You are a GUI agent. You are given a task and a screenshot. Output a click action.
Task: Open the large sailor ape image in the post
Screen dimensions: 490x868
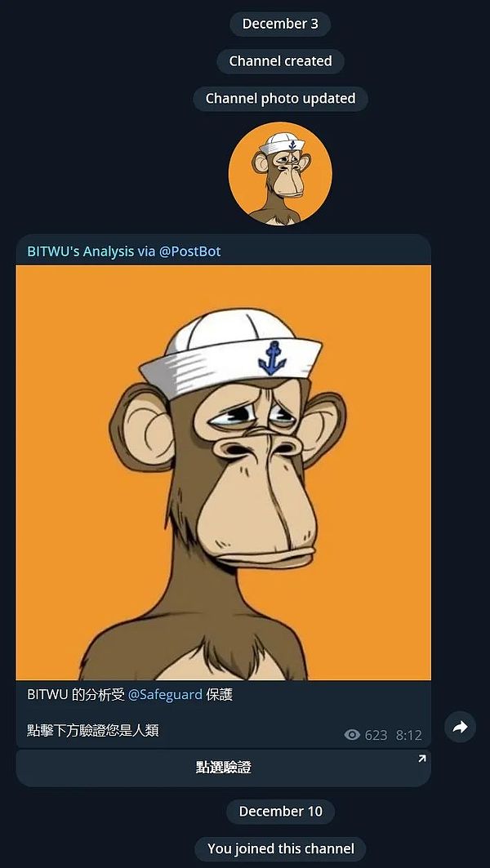coord(224,472)
